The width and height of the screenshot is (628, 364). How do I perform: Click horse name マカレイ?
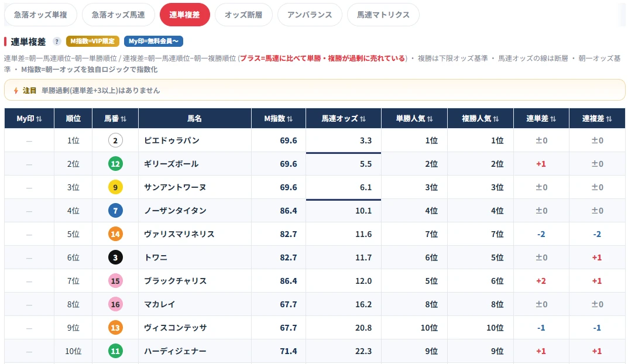coord(159,304)
